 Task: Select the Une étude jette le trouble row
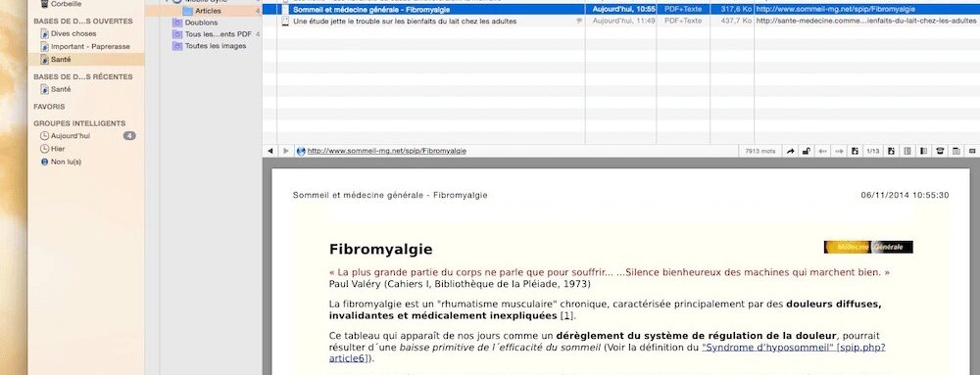620,21
